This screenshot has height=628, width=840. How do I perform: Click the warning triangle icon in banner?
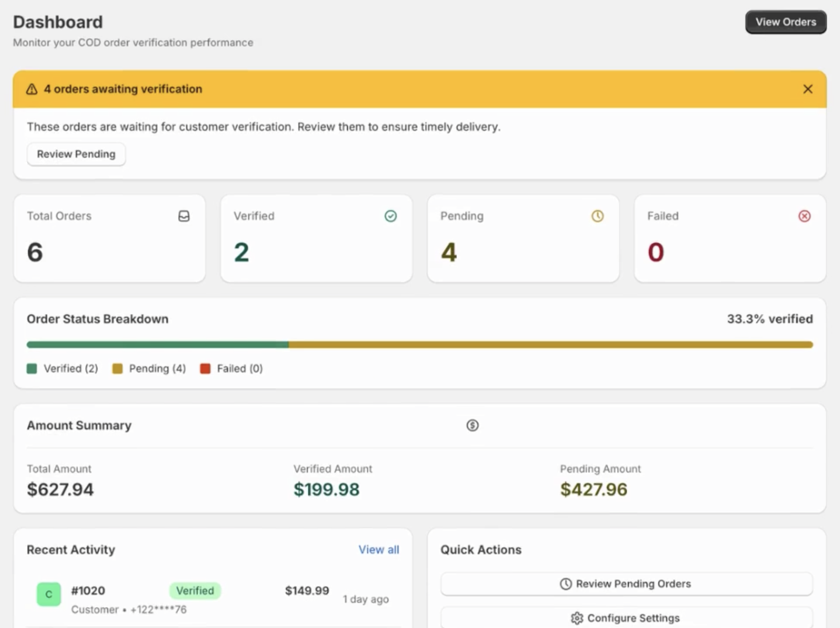32,89
